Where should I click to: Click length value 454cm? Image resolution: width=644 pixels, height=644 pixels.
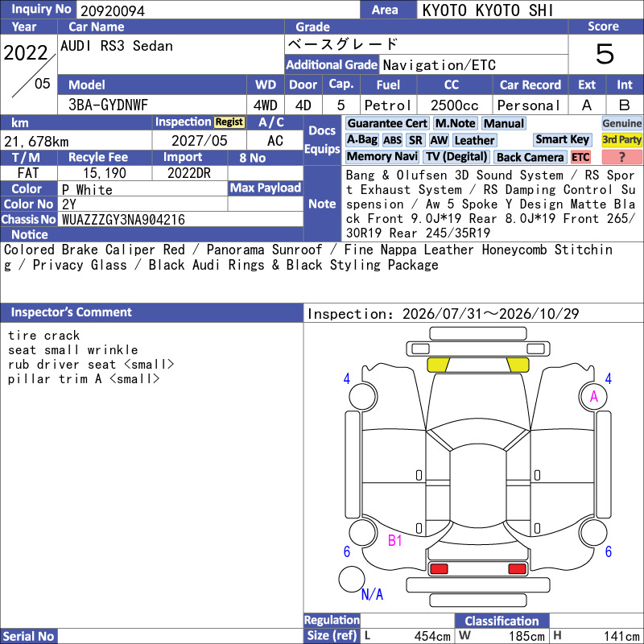[x=432, y=636]
